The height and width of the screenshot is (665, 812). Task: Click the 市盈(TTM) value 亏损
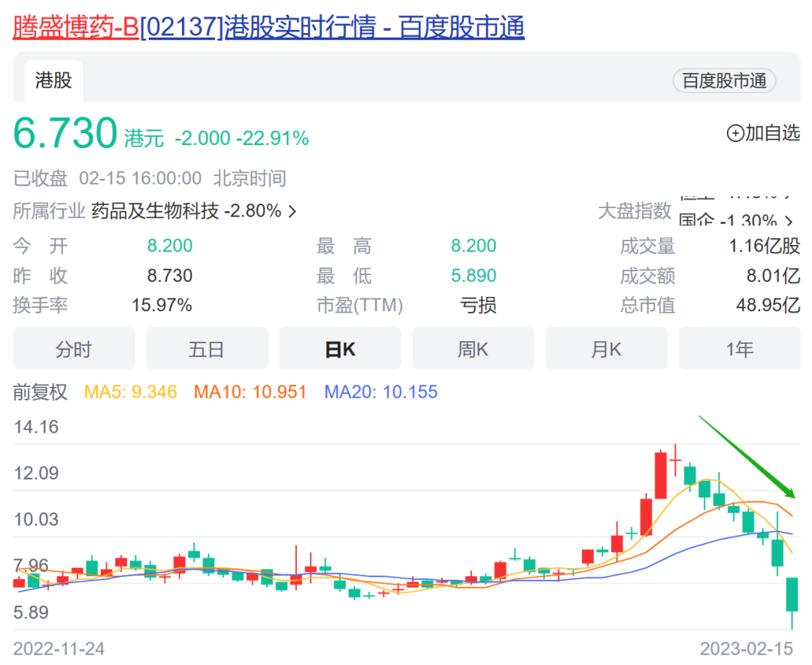pos(478,305)
